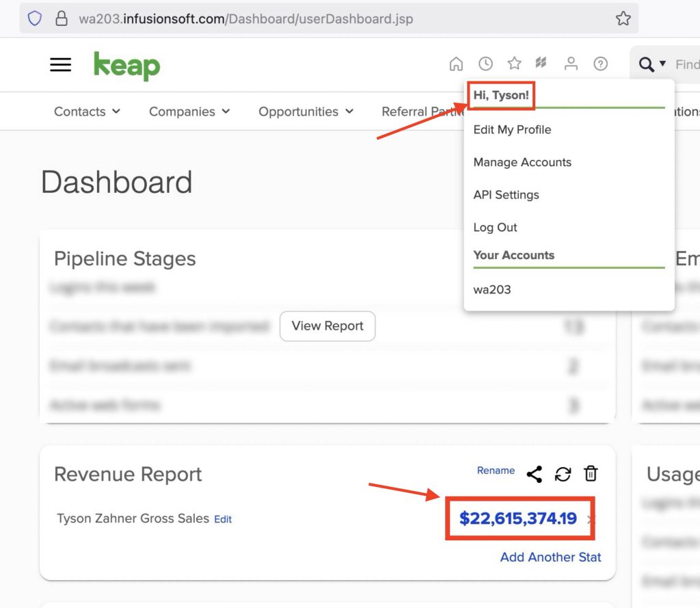Open the dashboard grid icon in header
Viewport: 700px width, 608px height.
pyautogui.click(x=541, y=63)
